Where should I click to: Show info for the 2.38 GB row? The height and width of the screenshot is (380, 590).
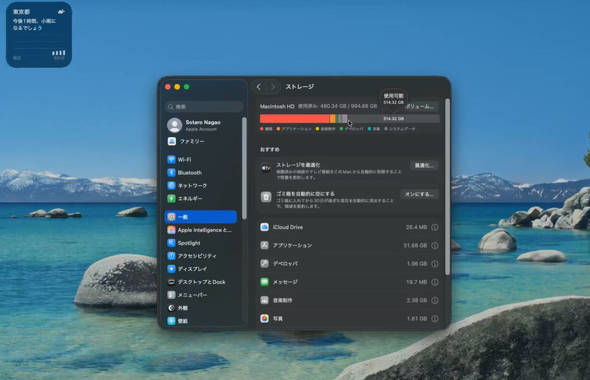[435, 300]
